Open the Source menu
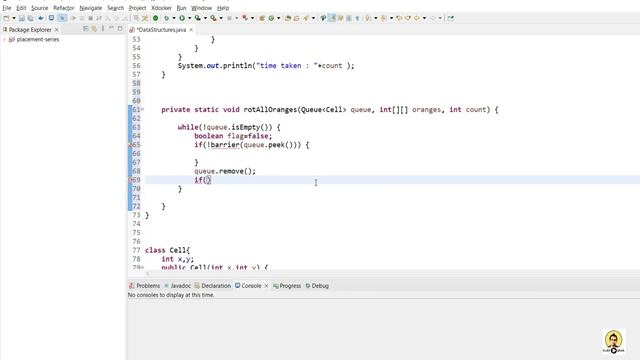640x360 pixels. click(x=40, y=8)
